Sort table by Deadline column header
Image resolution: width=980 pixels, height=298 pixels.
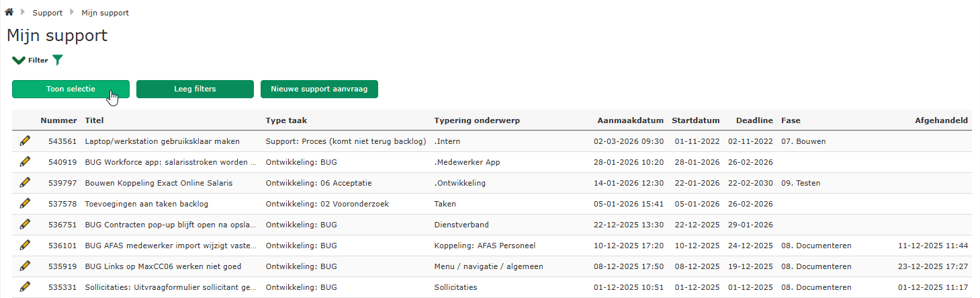[754, 120]
